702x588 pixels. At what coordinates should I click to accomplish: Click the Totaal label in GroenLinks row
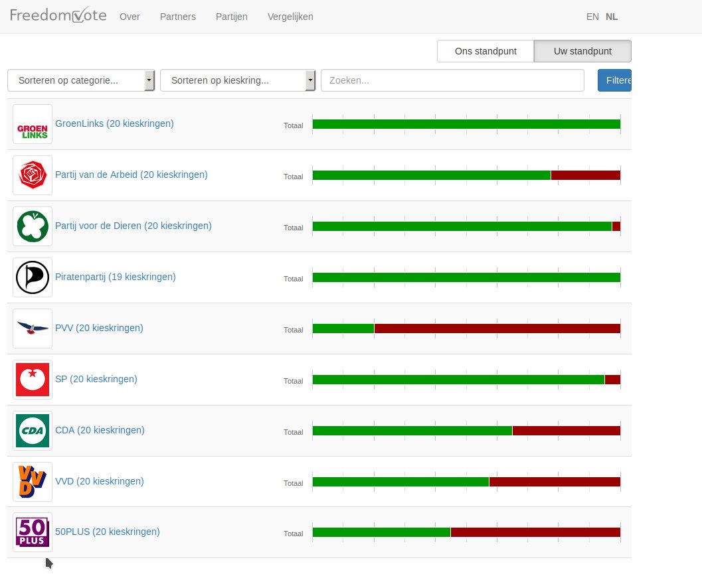(294, 125)
